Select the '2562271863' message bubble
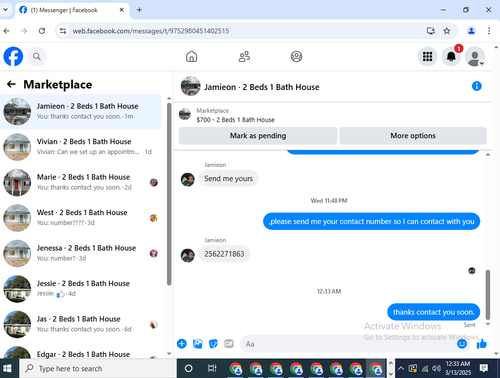The image size is (500, 378). point(224,254)
